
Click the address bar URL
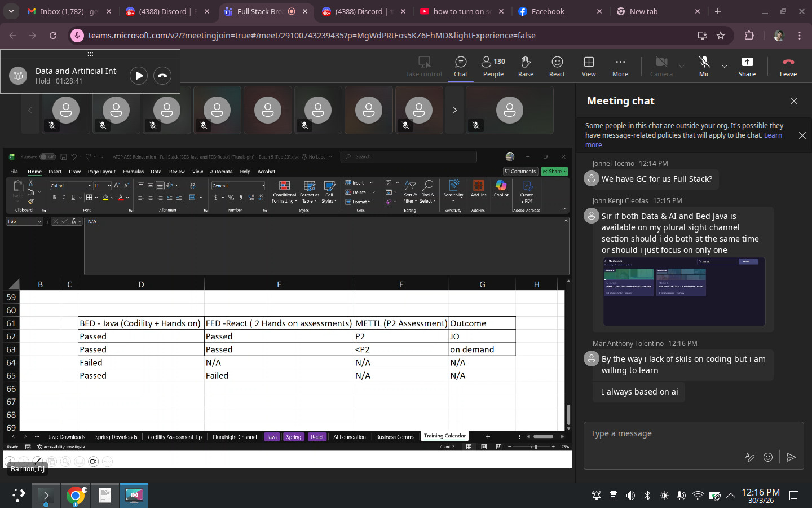coord(312,36)
